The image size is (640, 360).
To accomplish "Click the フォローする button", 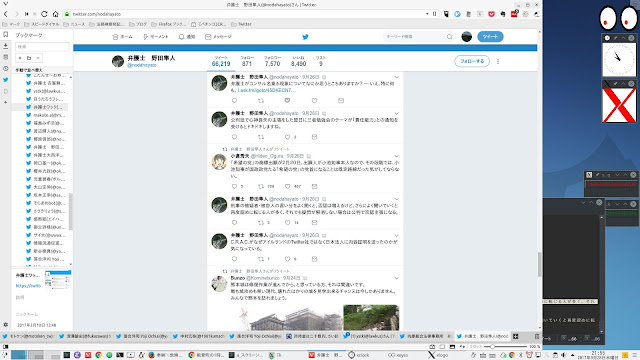I will (472, 61).
